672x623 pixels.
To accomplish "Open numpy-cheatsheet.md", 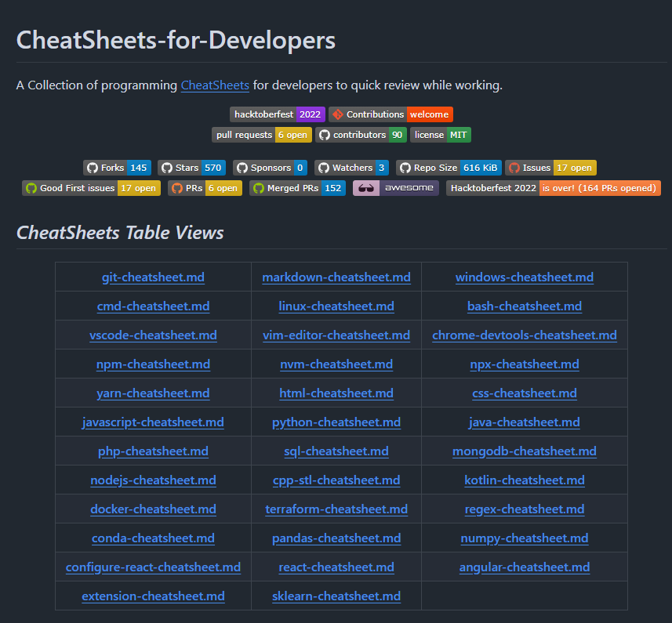I will pos(525,538).
